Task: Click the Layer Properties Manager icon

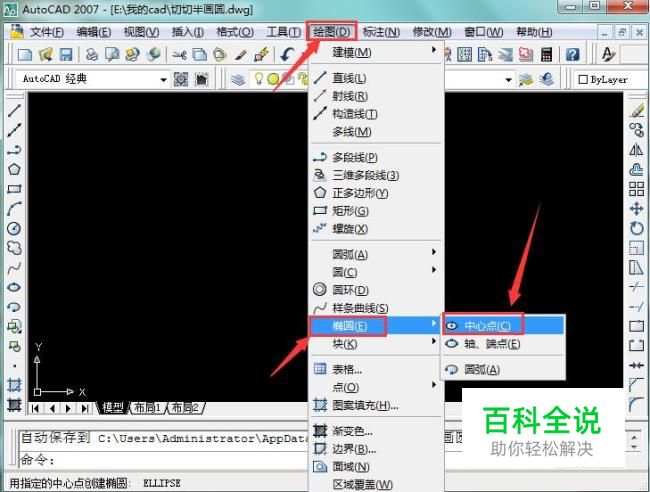Action: [x=238, y=79]
